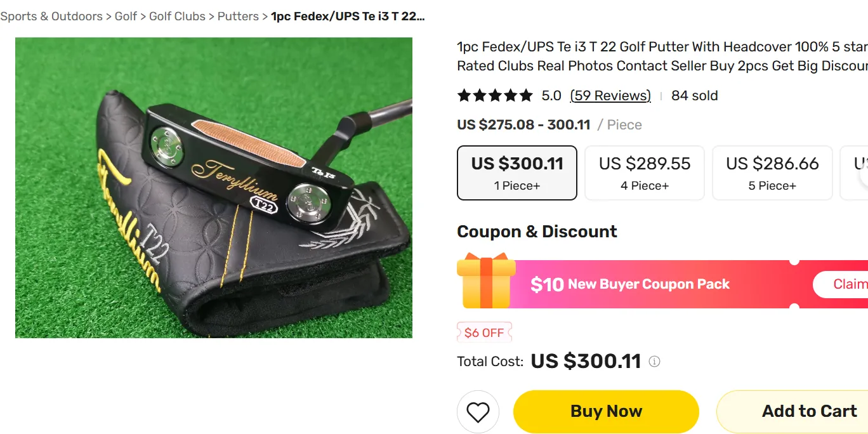
Task: Click the five-star rating icons
Action: tap(495, 96)
